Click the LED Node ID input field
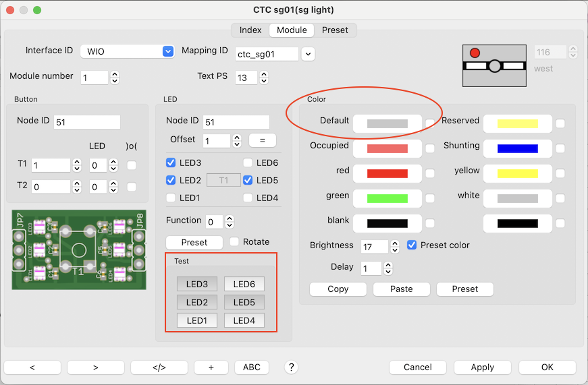Viewport: 588px width, 385px height. pos(236,122)
